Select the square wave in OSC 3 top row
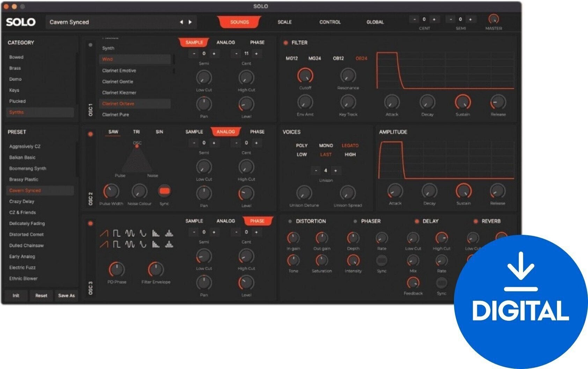The width and height of the screenshot is (588, 369). [116, 233]
